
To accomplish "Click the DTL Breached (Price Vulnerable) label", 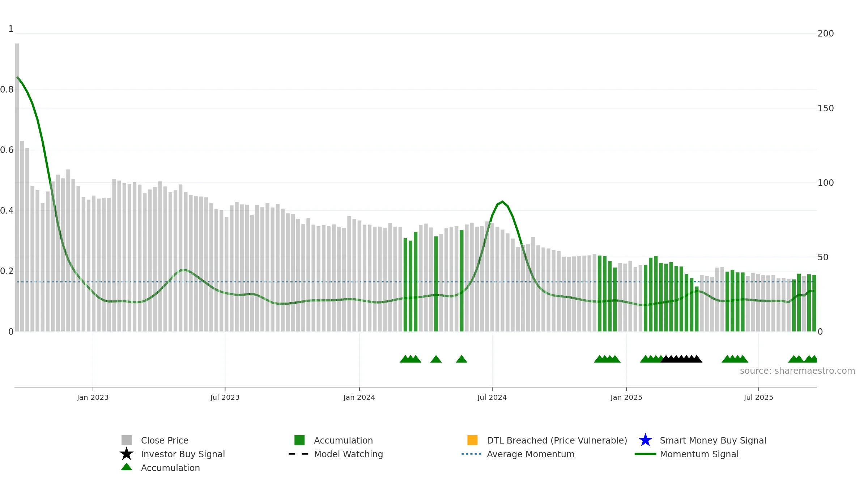I will click(x=557, y=440).
